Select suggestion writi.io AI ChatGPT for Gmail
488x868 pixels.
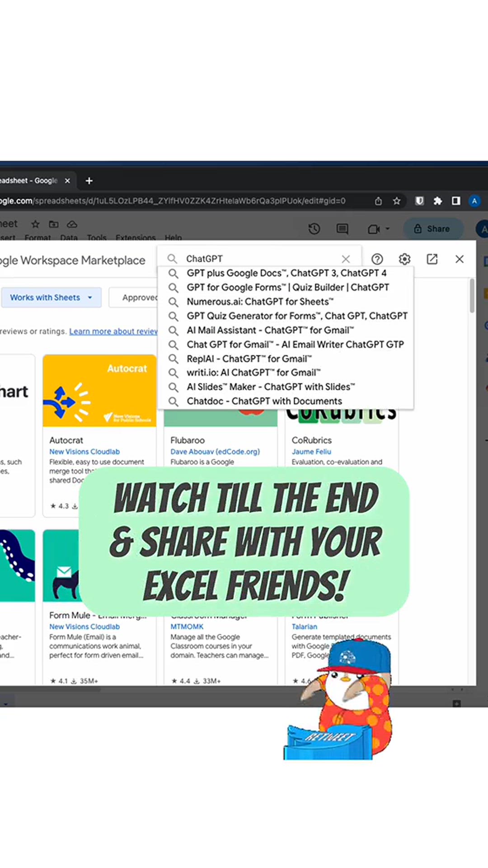pyautogui.click(x=286, y=373)
